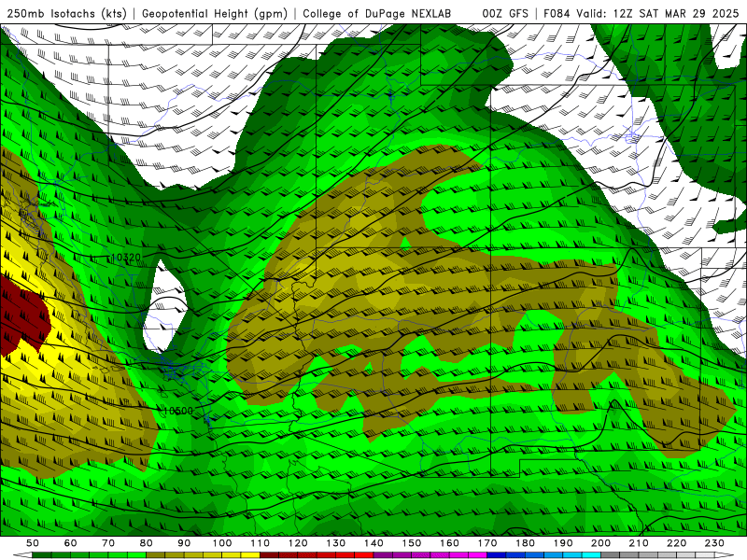Click the "00Z GFS" model run label
The image size is (747, 560).
pyautogui.click(x=505, y=14)
